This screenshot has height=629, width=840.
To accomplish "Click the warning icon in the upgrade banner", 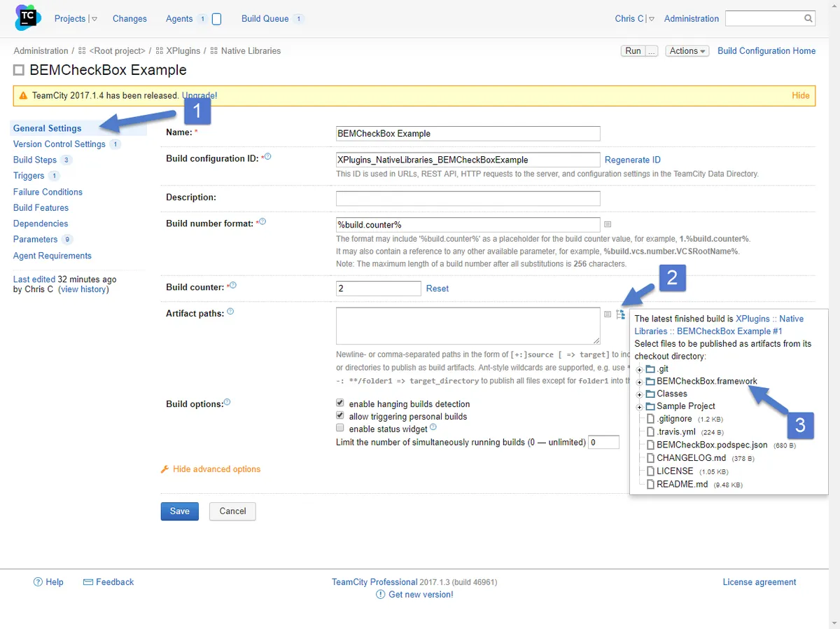I will point(23,95).
